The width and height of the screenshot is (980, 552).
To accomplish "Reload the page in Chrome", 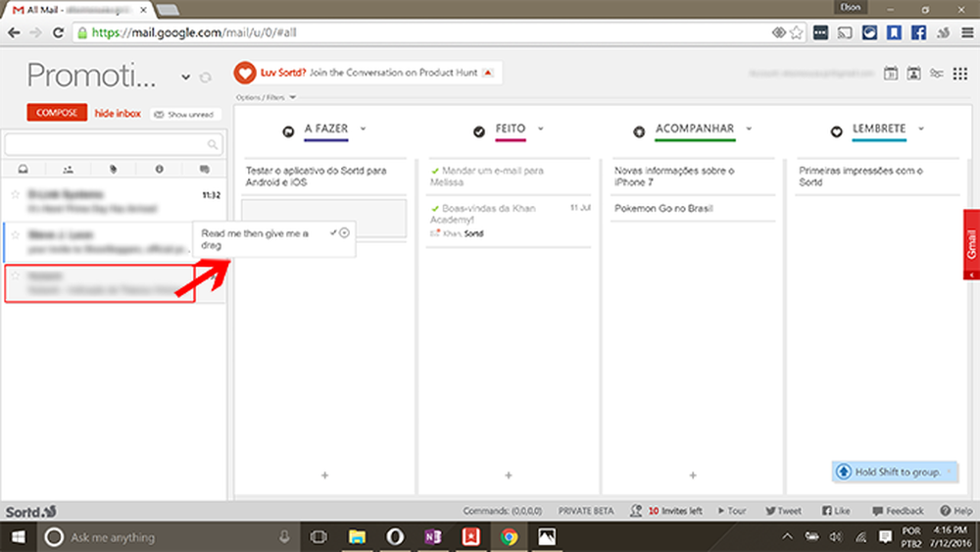I will [58, 32].
